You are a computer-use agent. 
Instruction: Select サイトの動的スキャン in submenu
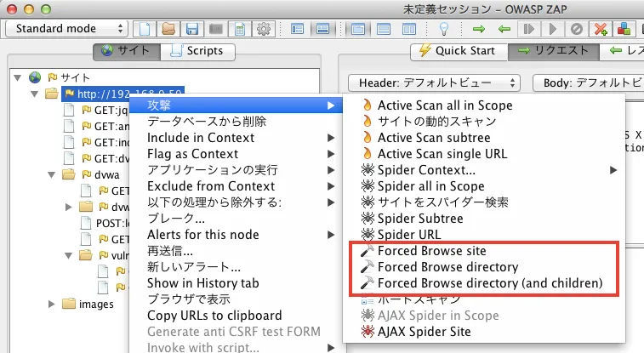tap(484, 122)
